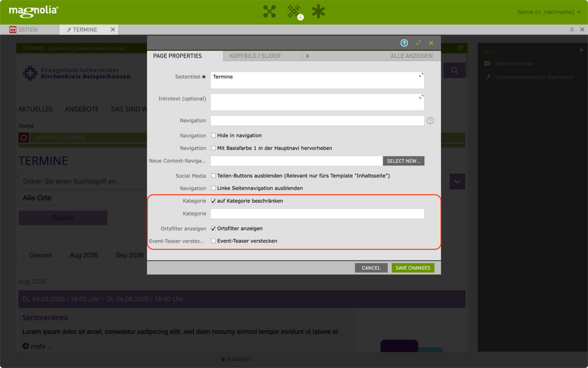The width and height of the screenshot is (588, 368).
Task: Expand the Introtext text field
Action: point(421,97)
